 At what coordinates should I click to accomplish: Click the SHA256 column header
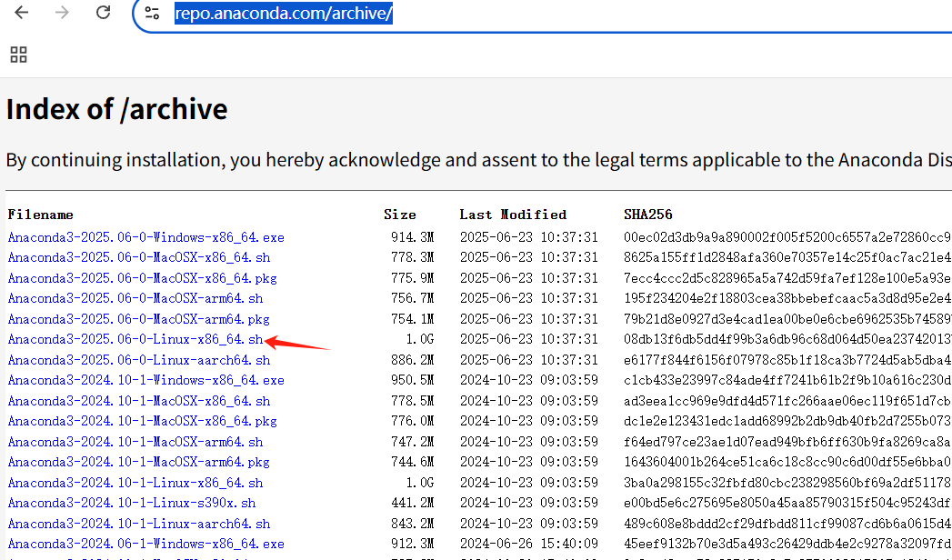647,215
